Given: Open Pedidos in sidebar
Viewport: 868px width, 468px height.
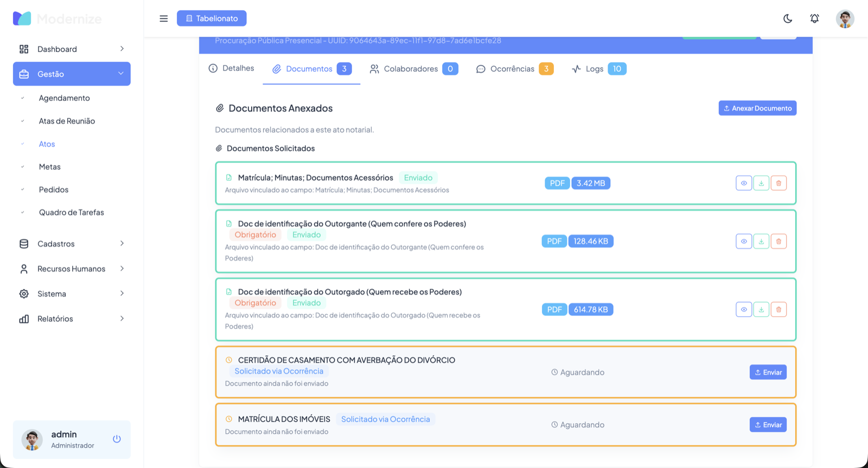Looking at the screenshot, I should (x=53, y=189).
